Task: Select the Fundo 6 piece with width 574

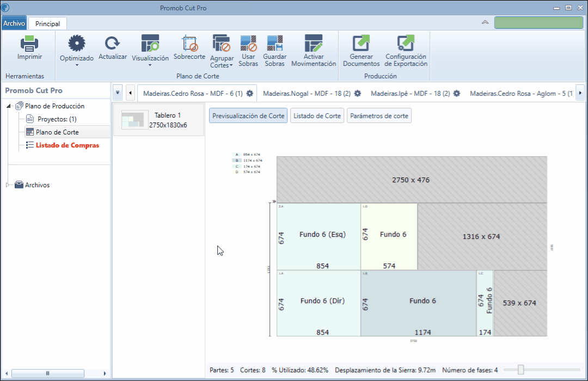Action: click(x=389, y=237)
